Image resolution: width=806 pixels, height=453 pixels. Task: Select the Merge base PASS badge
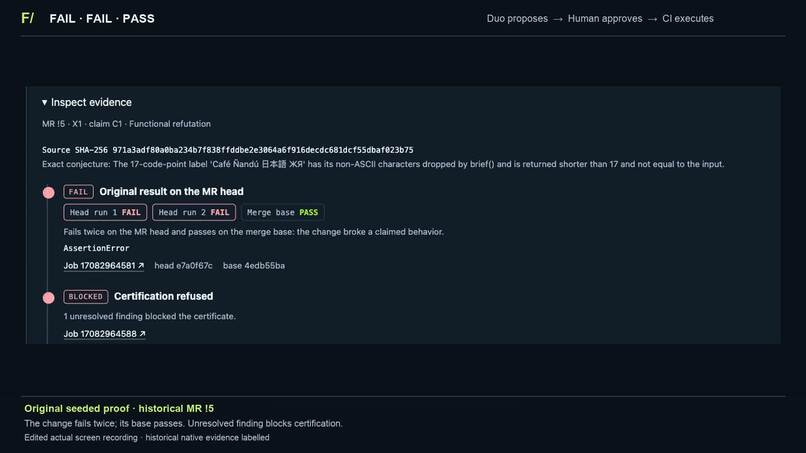click(283, 212)
